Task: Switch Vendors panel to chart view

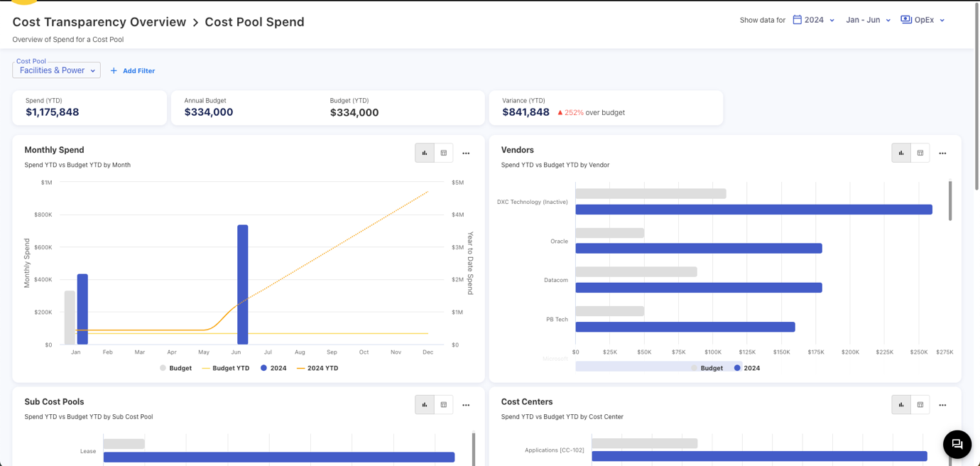Action: pos(901,153)
